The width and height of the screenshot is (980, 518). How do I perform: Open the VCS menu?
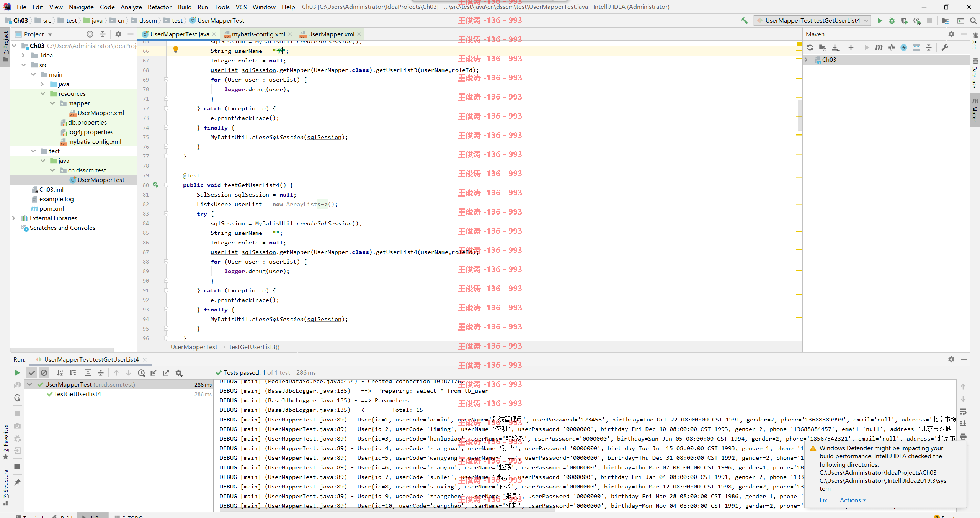[x=241, y=7]
